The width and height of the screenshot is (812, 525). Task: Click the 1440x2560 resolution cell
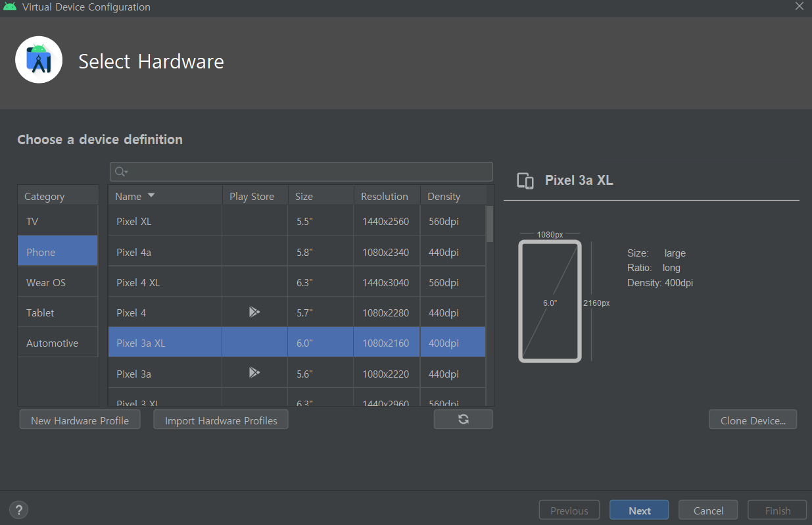tap(386, 221)
